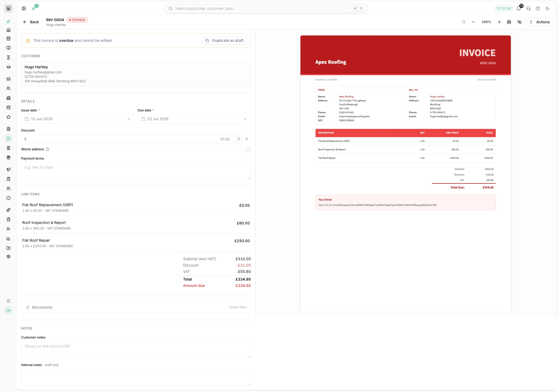Open the Works address info icon
The height and width of the screenshot is (392, 558).
[47, 149]
